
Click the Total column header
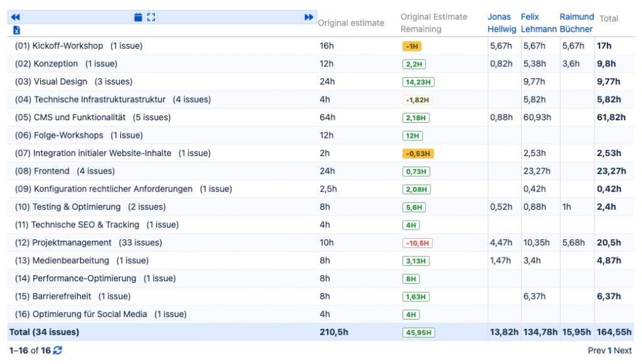coord(609,19)
